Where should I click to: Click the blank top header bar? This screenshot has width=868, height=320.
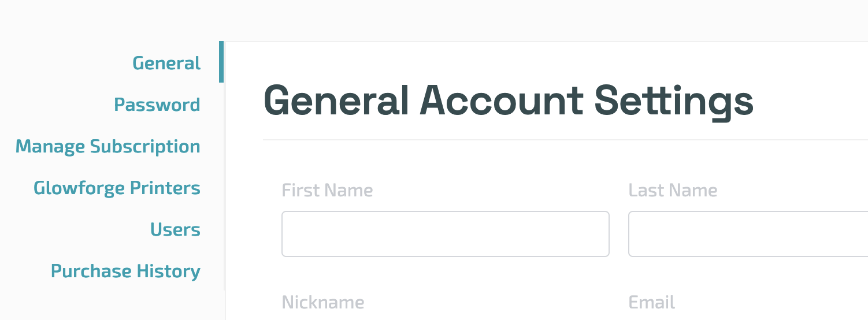[433, 20]
